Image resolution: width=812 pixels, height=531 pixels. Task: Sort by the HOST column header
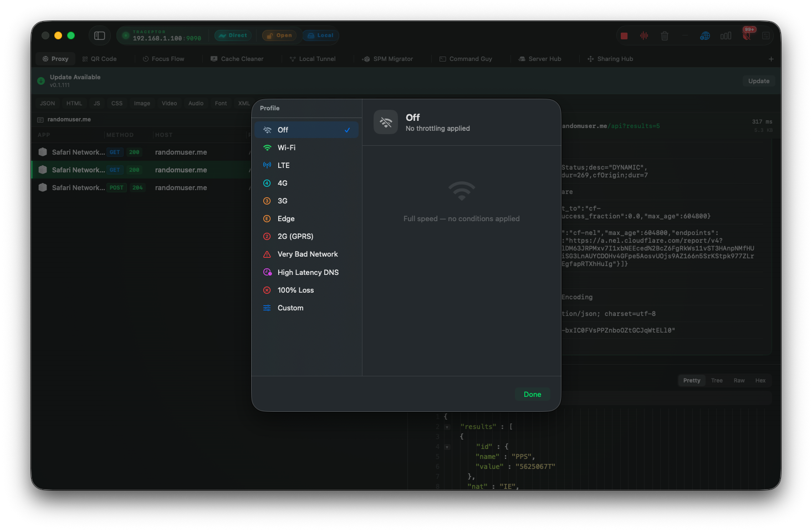[x=164, y=135]
